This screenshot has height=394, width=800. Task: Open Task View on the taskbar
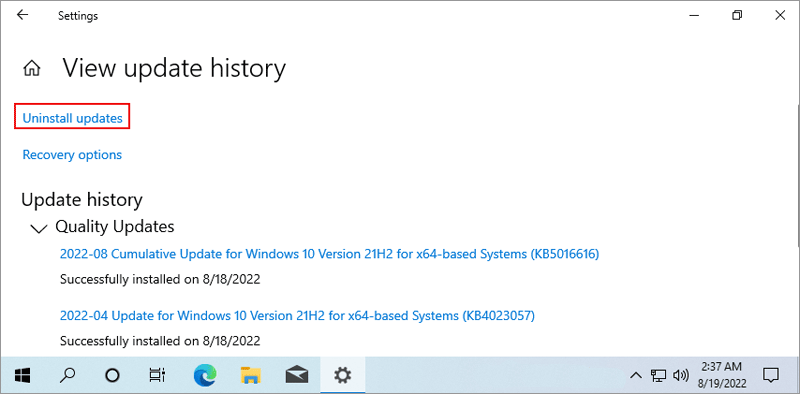[x=157, y=376]
